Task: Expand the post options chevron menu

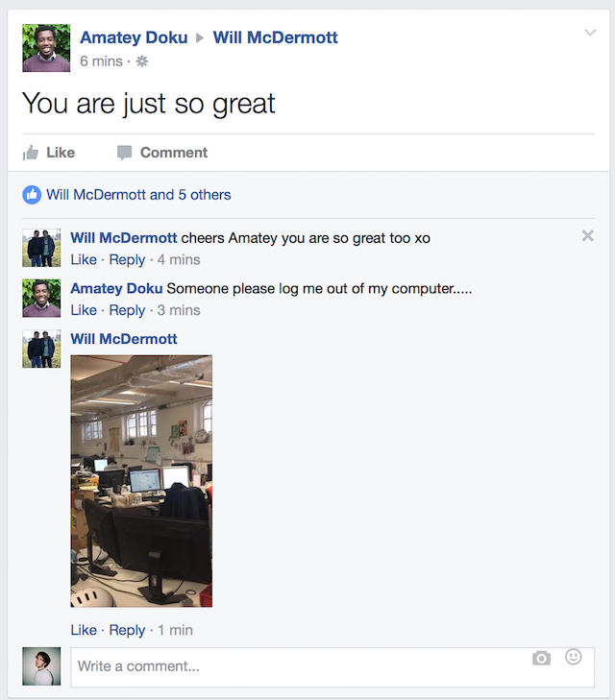Action: point(590,33)
